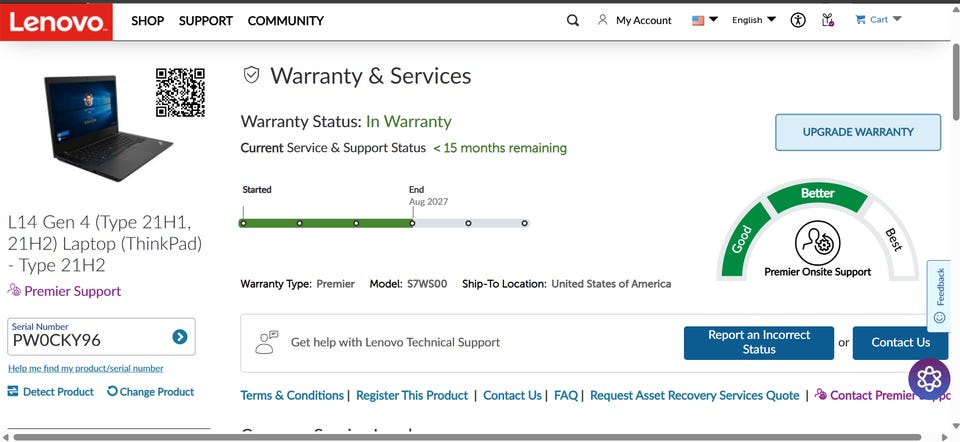Click Contact Us link in footer row

[512, 395]
